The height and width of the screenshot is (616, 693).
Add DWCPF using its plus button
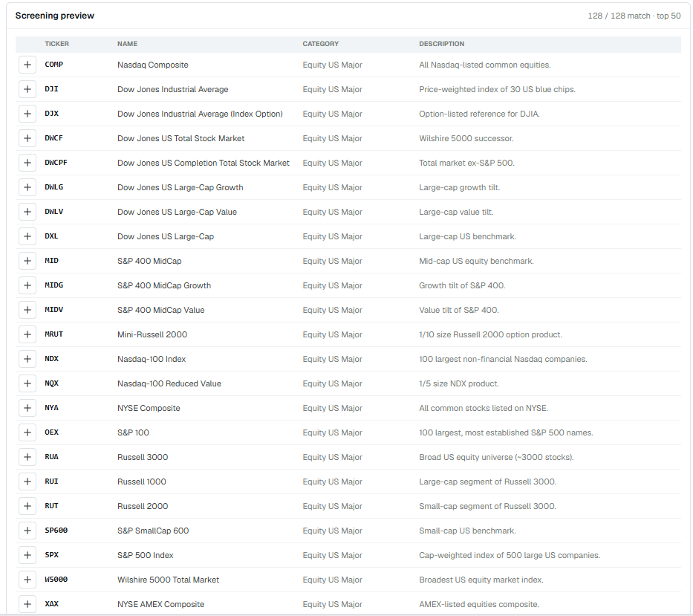tap(27, 163)
